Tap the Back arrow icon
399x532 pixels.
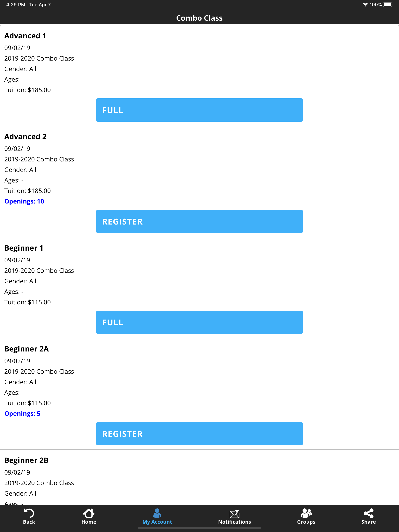click(29, 513)
